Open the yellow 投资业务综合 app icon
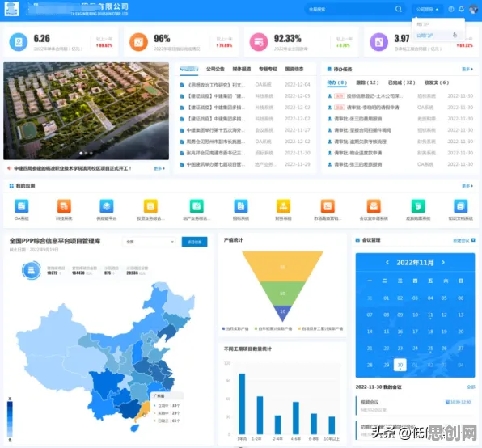Image resolution: width=482 pixels, height=448 pixels. click(x=150, y=206)
